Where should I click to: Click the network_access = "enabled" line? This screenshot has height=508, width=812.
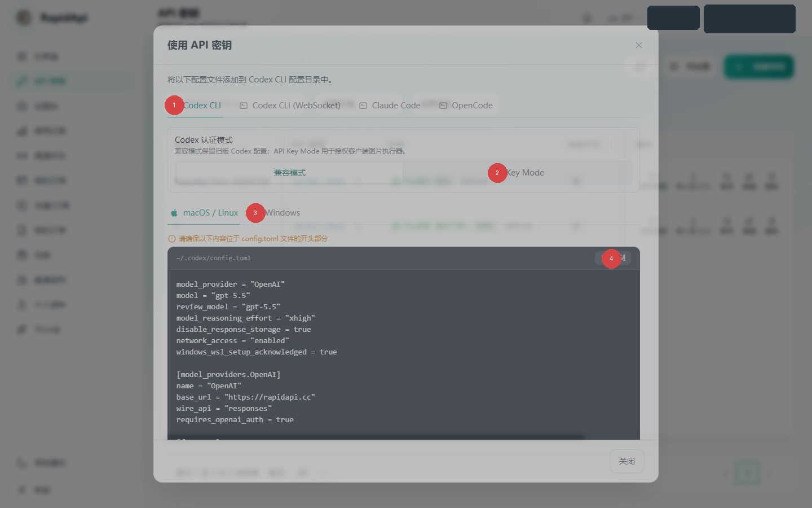(233, 340)
